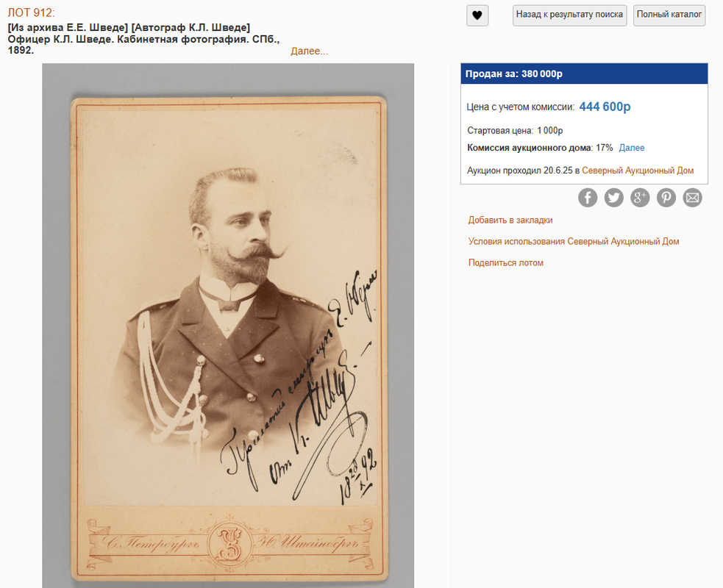
Task: Click the ЛОТ 912 heading
Action: (31, 13)
